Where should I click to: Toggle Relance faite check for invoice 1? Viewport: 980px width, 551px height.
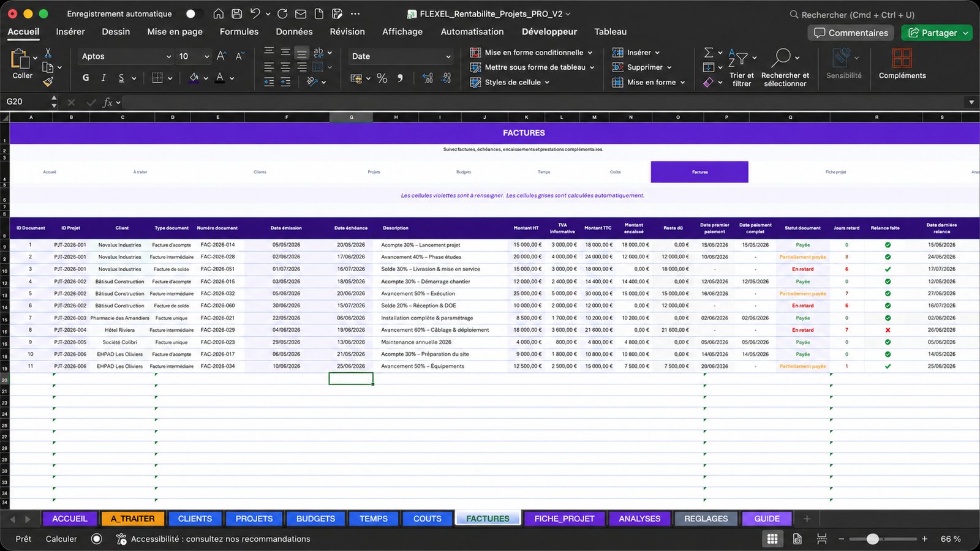coord(888,245)
